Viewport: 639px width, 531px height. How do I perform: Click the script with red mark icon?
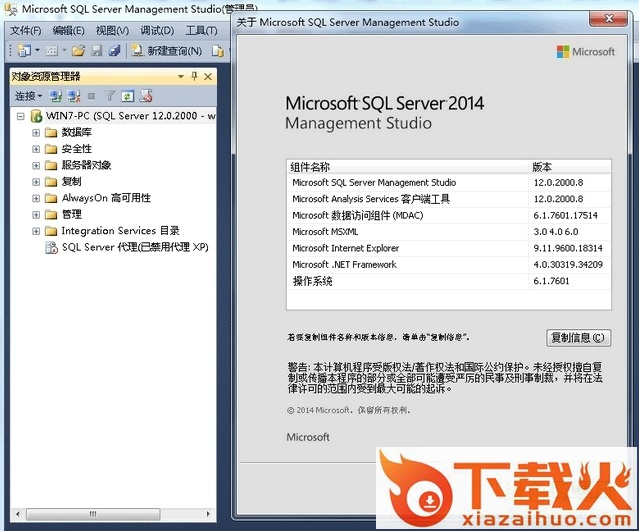tap(146, 96)
